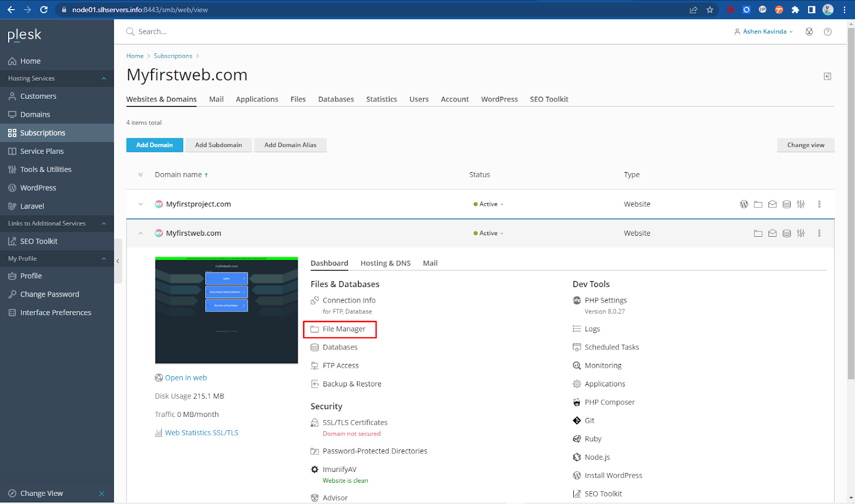This screenshot has height=504, width=855.
Task: Expand the Myfirstproject.com domain row
Action: pos(141,204)
